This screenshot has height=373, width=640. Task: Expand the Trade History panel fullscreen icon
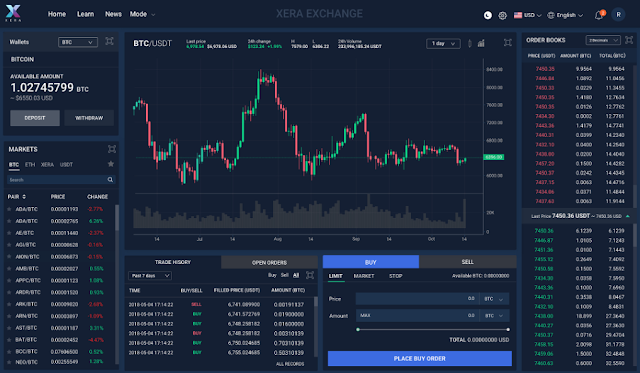point(310,275)
